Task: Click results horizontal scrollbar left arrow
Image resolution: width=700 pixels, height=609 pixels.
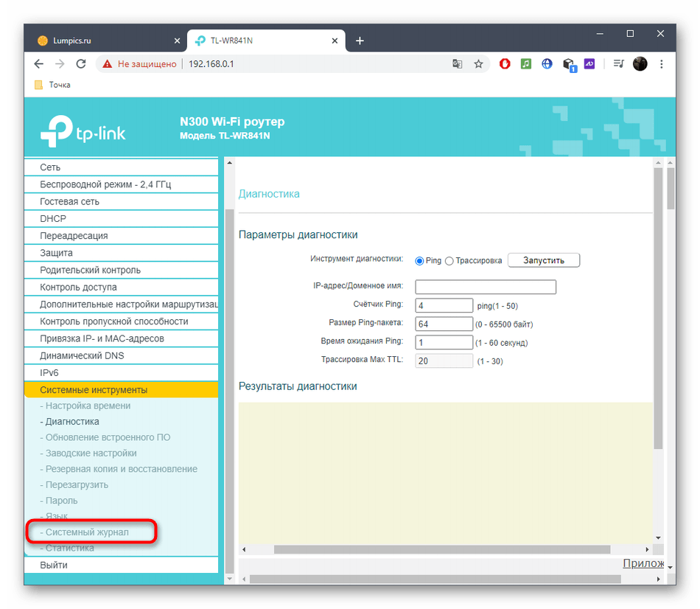Action: (244, 549)
